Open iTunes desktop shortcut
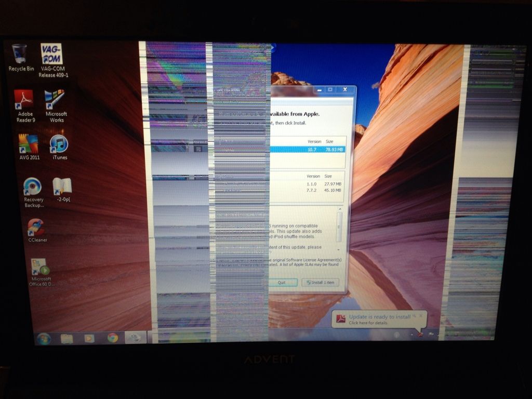Viewport: 532px width, 399px height. [59, 147]
